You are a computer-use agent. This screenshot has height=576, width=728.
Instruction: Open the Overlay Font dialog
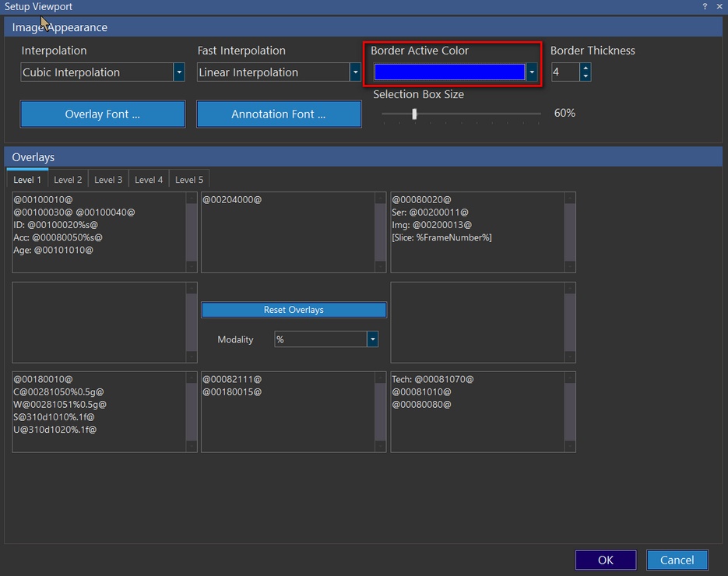coord(103,114)
